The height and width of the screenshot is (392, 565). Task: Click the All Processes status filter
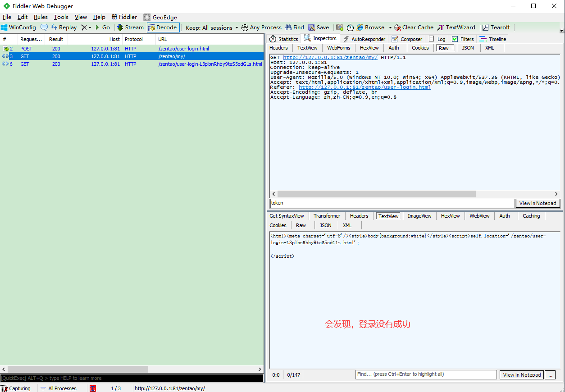click(58, 388)
